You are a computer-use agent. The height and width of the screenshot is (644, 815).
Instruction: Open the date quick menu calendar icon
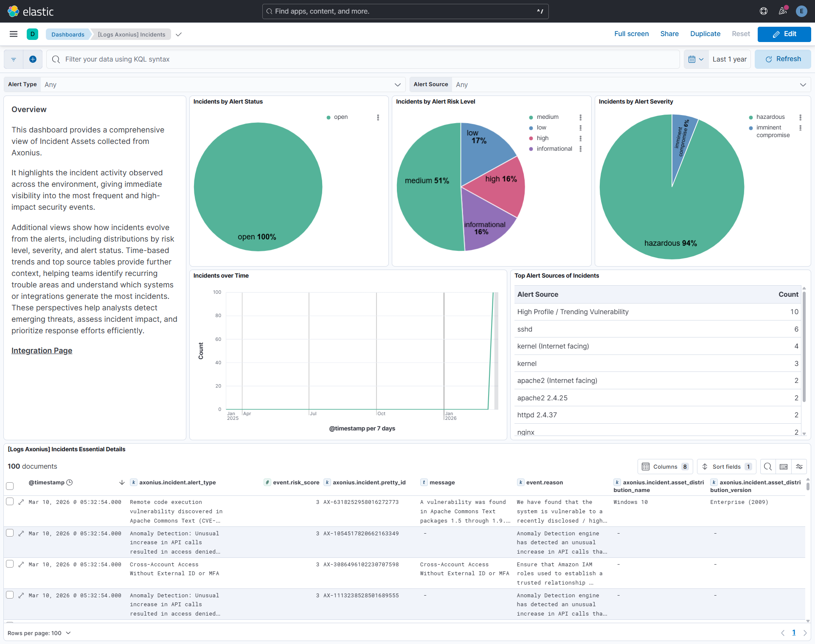tap(696, 59)
